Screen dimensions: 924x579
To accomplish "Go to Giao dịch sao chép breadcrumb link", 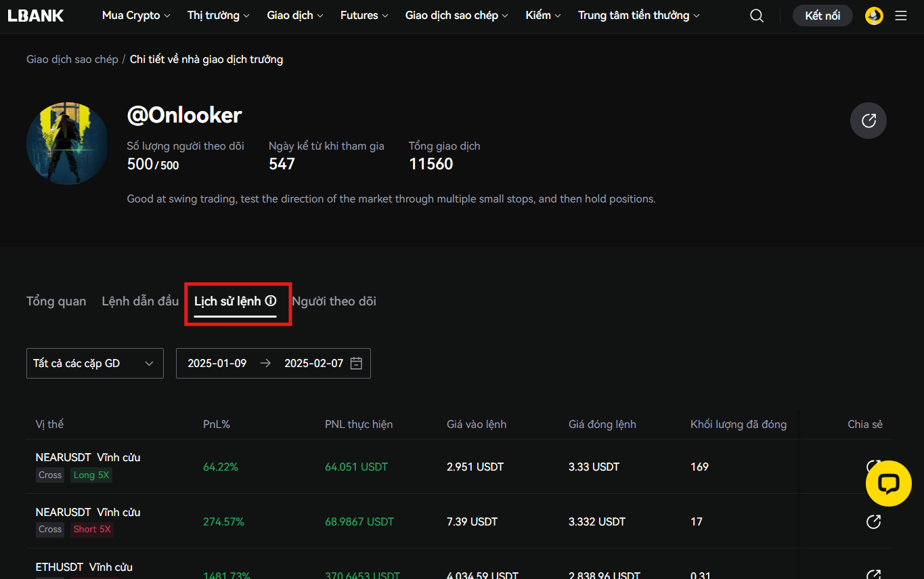I will [72, 60].
